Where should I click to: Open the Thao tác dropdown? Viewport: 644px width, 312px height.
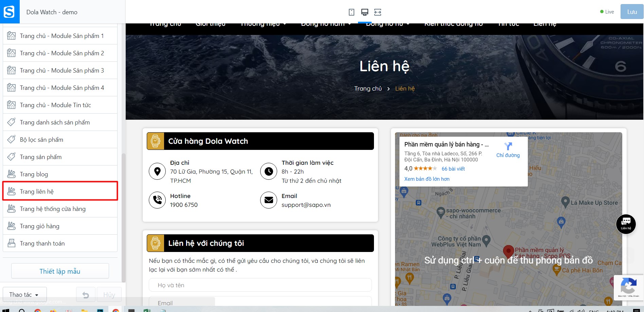[x=24, y=295]
